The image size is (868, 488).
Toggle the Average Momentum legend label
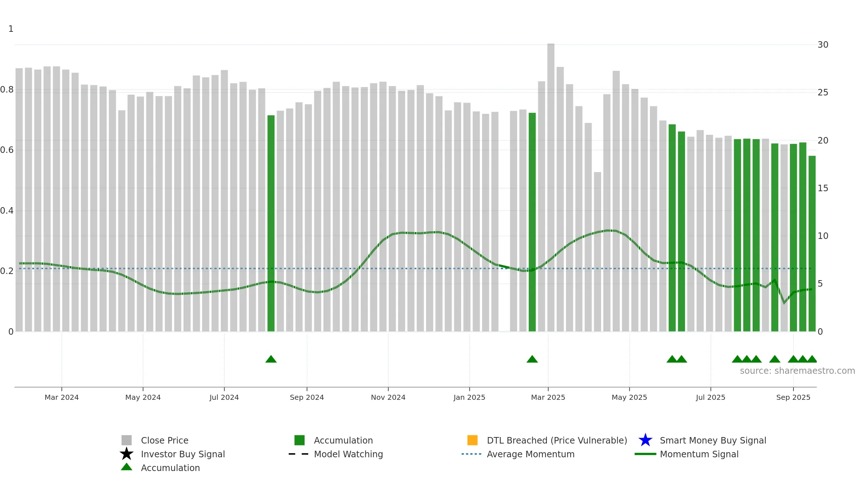531,454
